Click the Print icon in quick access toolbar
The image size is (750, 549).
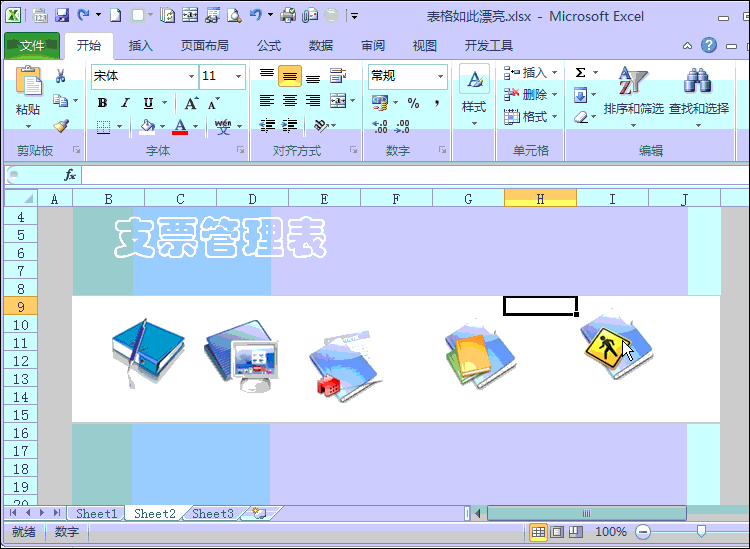pyautogui.click(x=288, y=15)
